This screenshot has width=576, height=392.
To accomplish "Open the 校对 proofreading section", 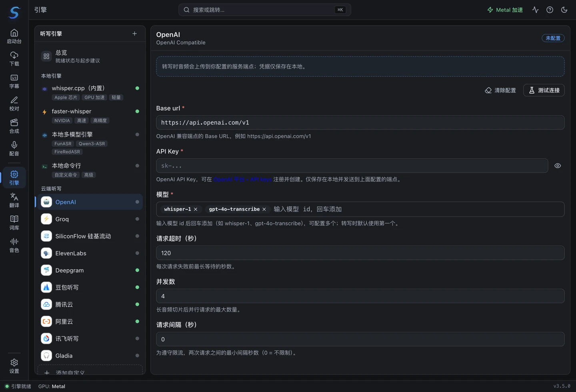I will pyautogui.click(x=14, y=103).
